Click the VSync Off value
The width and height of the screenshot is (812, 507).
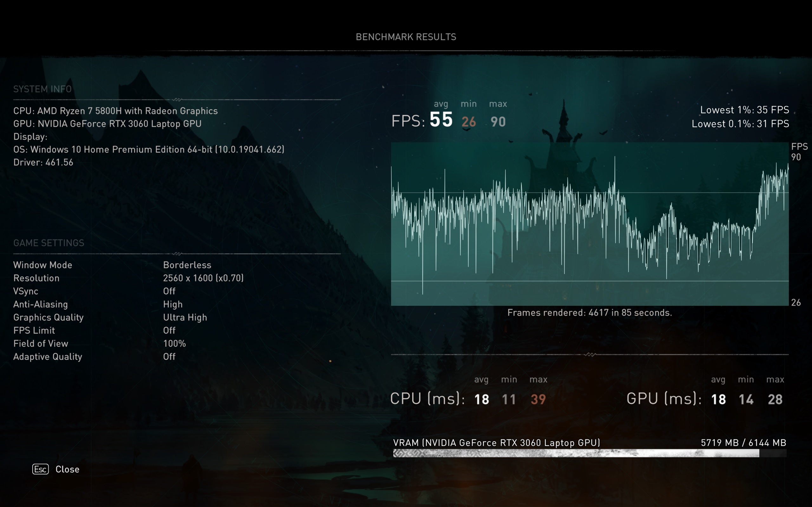tap(169, 291)
